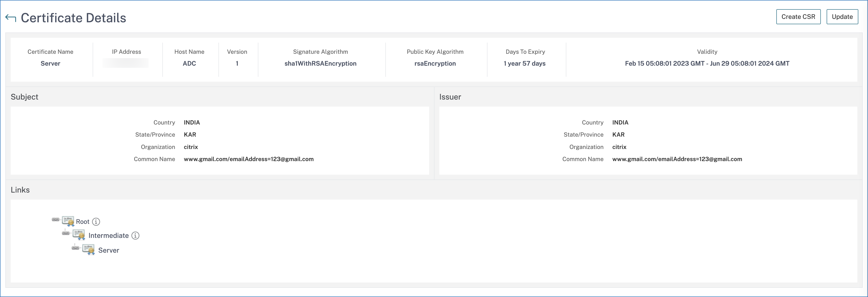Open info icon next to Root
Image resolution: width=868 pixels, height=297 pixels.
coord(96,222)
